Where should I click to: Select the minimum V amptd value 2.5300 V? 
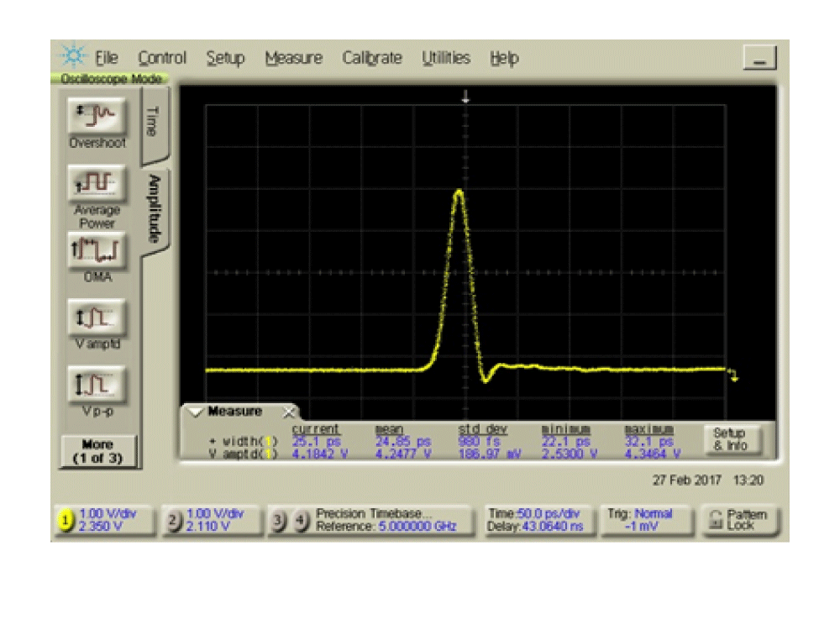570,454
